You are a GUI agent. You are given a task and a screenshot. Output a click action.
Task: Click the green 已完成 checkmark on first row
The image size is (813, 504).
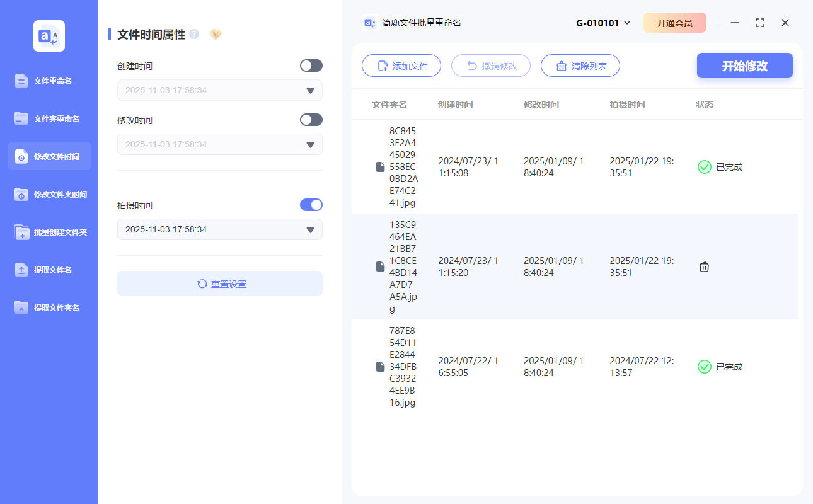click(705, 167)
